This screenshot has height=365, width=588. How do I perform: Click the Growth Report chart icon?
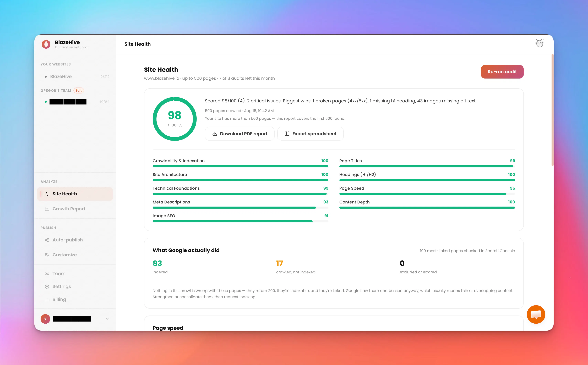(x=47, y=209)
